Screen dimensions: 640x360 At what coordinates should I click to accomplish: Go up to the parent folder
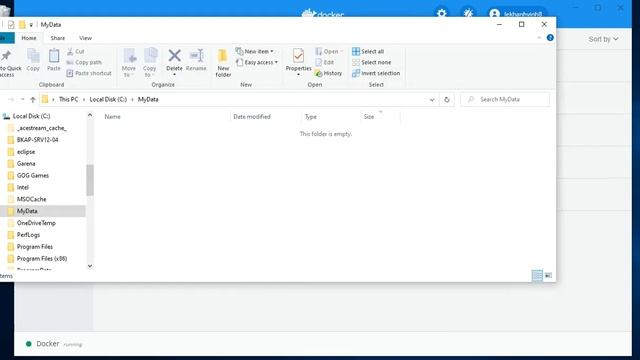click(33, 100)
